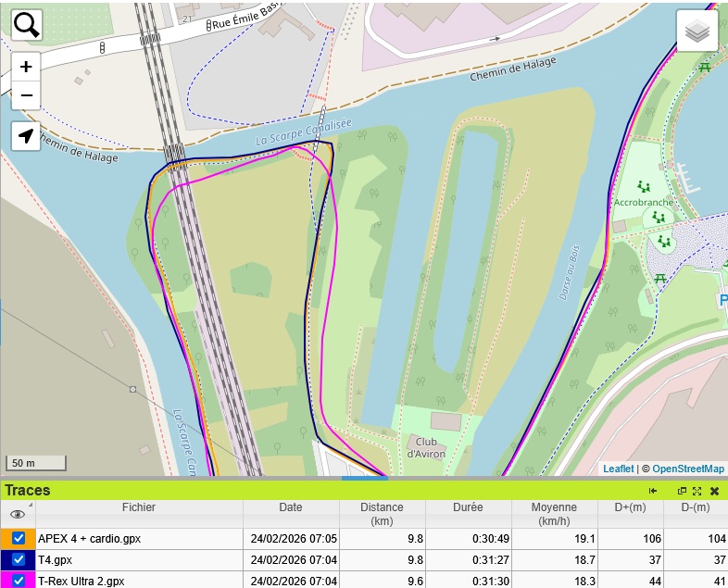
Task: Sort traces by Fichier column
Action: coord(139,507)
